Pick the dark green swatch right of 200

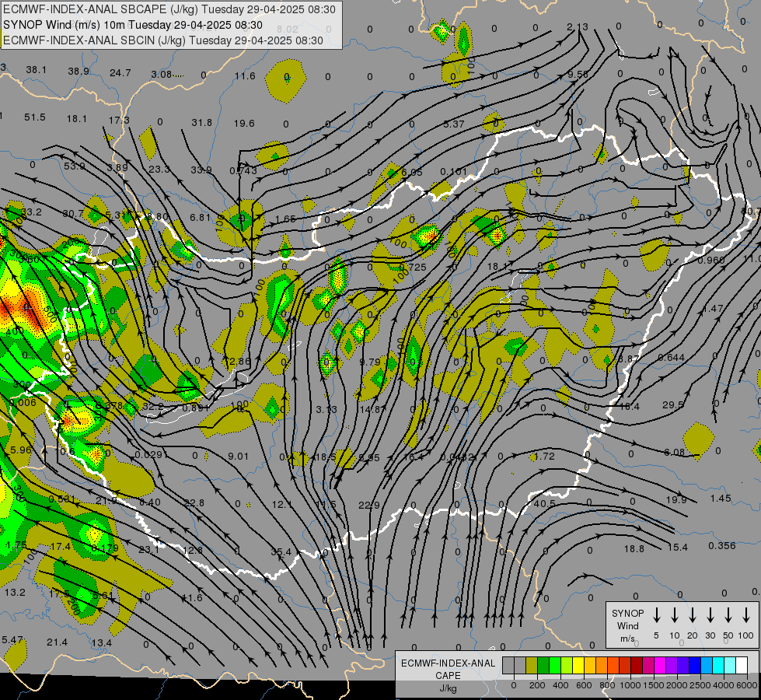click(543, 665)
